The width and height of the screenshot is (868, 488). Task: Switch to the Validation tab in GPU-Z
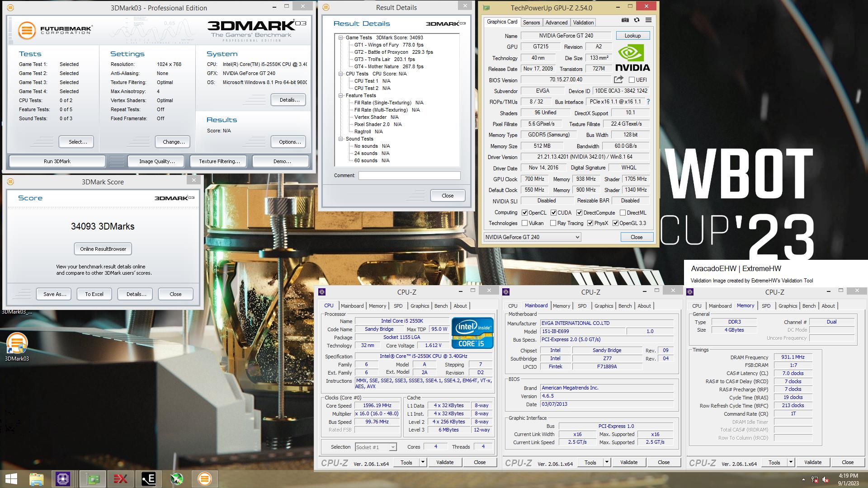(583, 22)
